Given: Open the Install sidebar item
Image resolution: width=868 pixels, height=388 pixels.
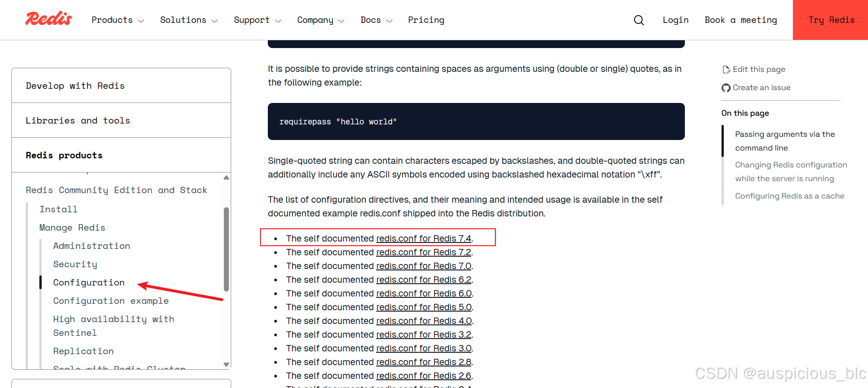Looking at the screenshot, I should coord(59,209).
